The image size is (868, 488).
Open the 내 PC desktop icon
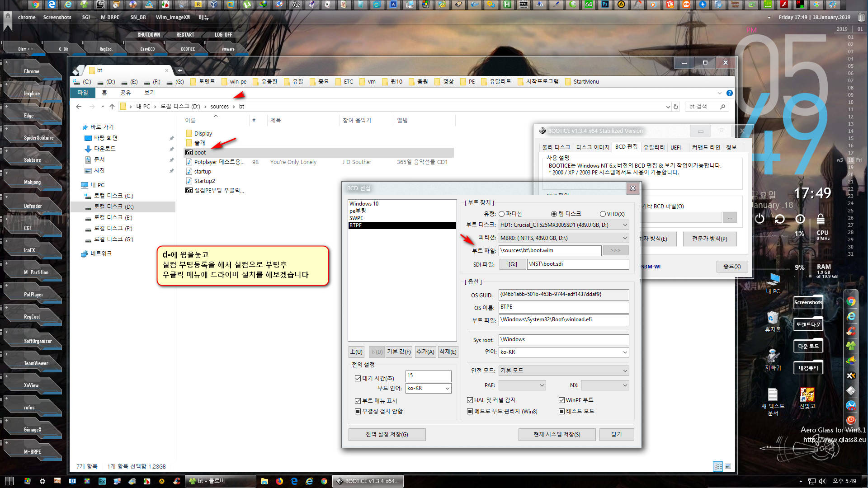[773, 284]
